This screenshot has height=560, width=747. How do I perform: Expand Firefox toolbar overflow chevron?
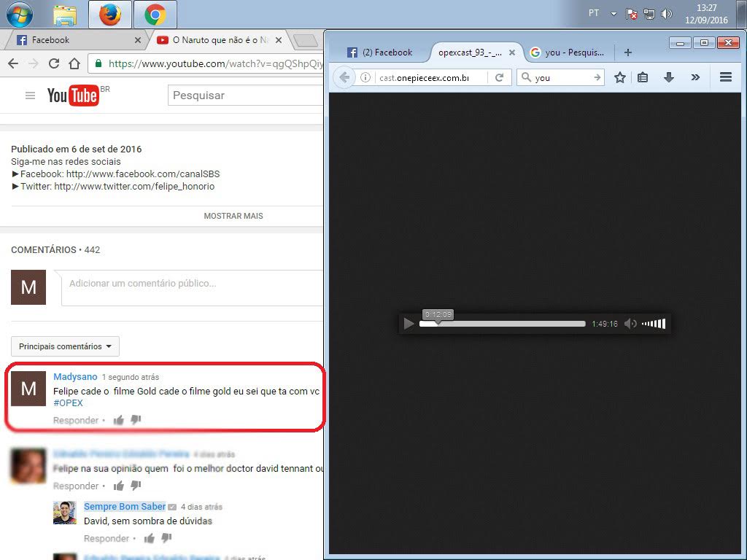(694, 77)
